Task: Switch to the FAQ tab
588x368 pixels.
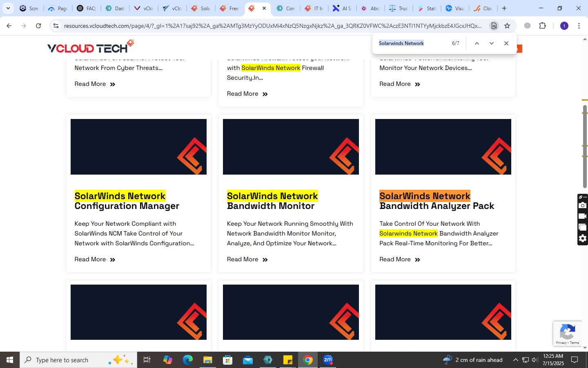Action: [x=86, y=8]
